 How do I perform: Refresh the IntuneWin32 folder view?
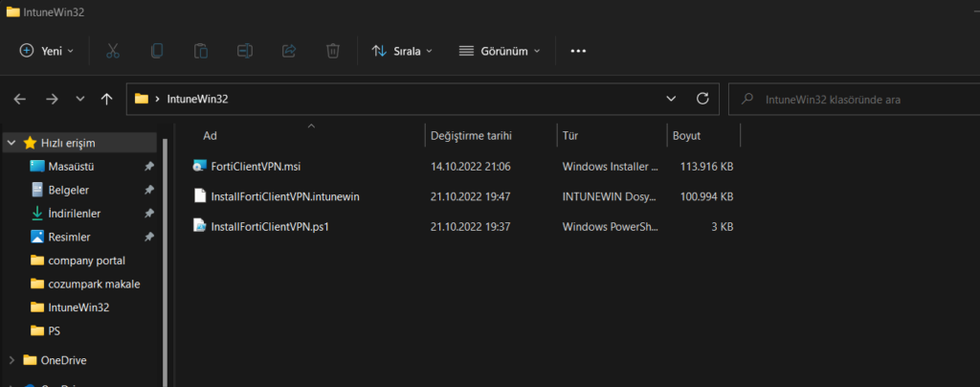[x=702, y=99]
